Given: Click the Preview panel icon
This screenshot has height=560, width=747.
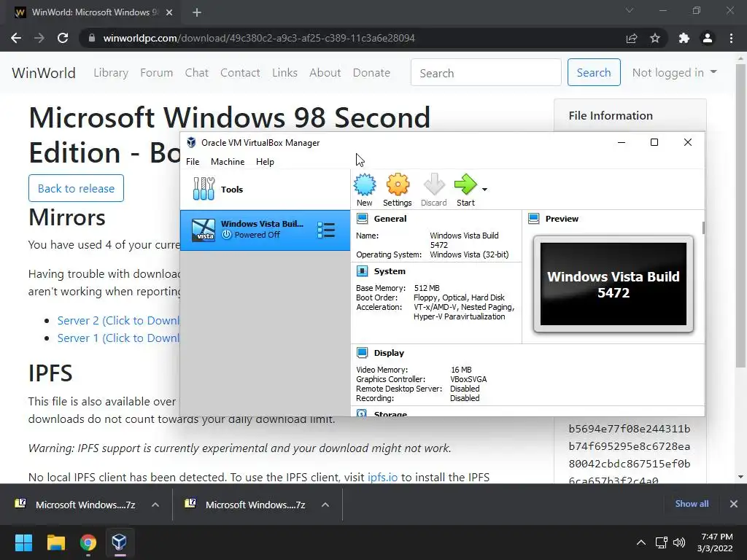Looking at the screenshot, I should click(x=533, y=219).
